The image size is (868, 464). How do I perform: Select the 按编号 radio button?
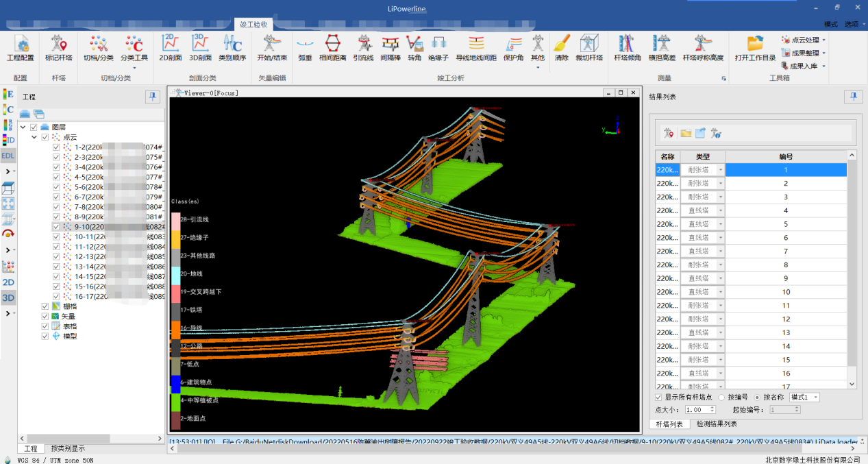[721, 397]
